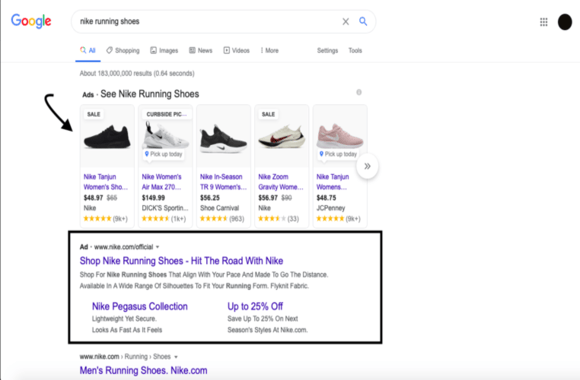Open search Settings

327,50
